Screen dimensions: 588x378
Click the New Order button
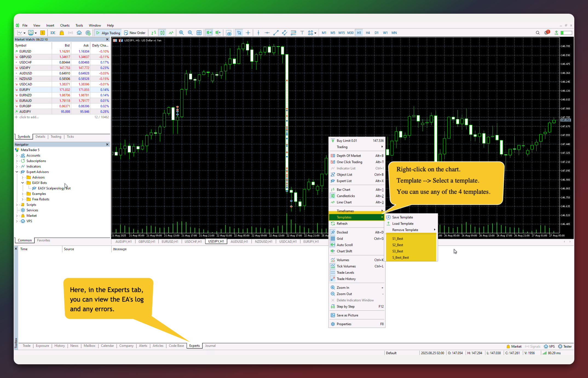click(135, 33)
